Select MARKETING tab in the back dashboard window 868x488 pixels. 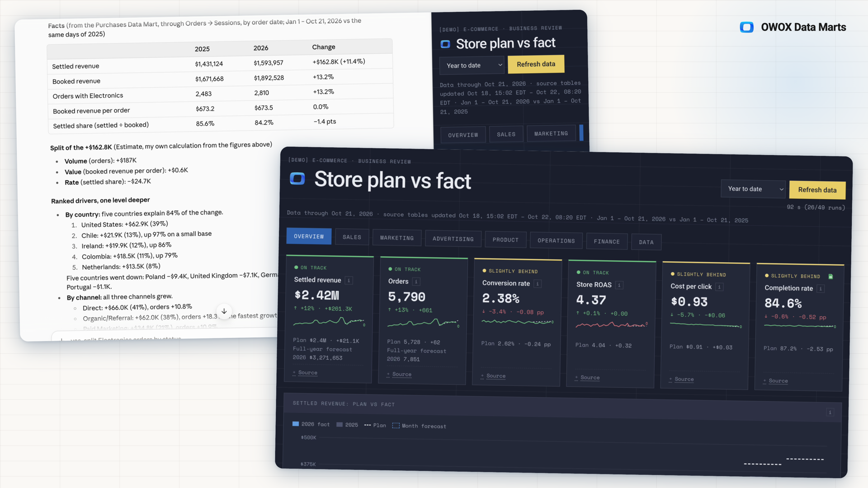tap(551, 134)
